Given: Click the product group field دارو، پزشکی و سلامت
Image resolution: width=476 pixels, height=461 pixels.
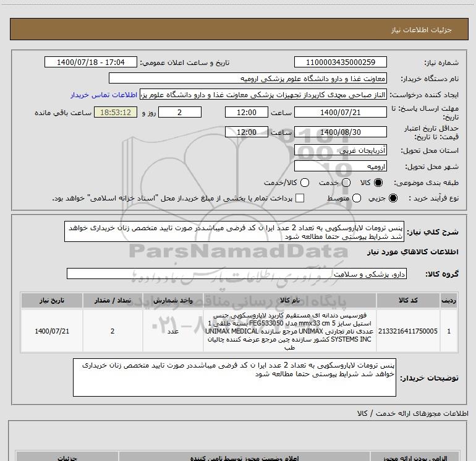Looking at the screenshot, I should 237,274.
